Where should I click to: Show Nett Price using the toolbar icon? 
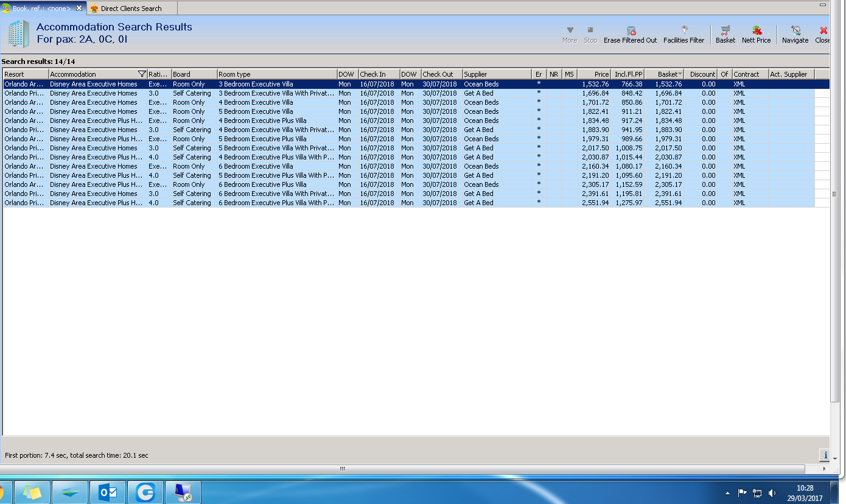757,35
